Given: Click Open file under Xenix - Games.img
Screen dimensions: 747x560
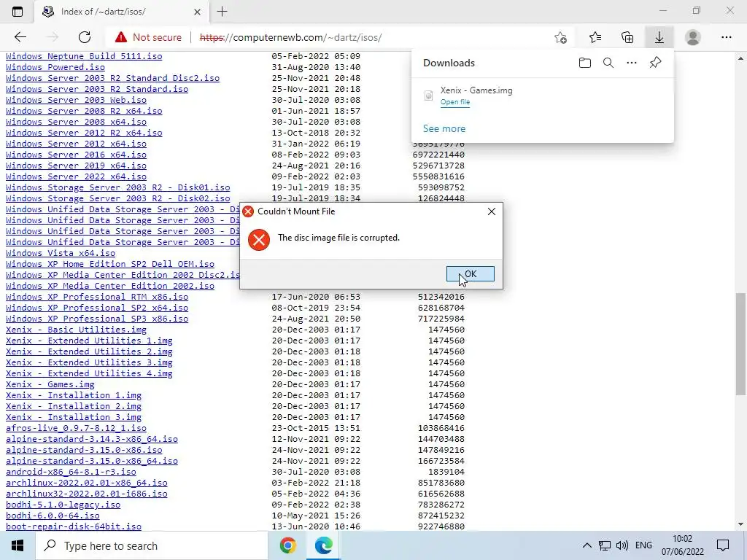Looking at the screenshot, I should (x=455, y=102).
